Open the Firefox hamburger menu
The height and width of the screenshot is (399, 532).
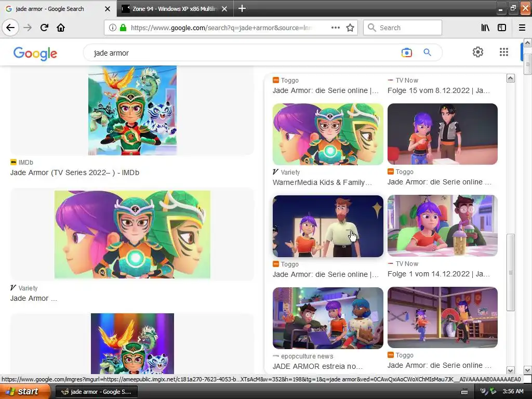(x=522, y=28)
